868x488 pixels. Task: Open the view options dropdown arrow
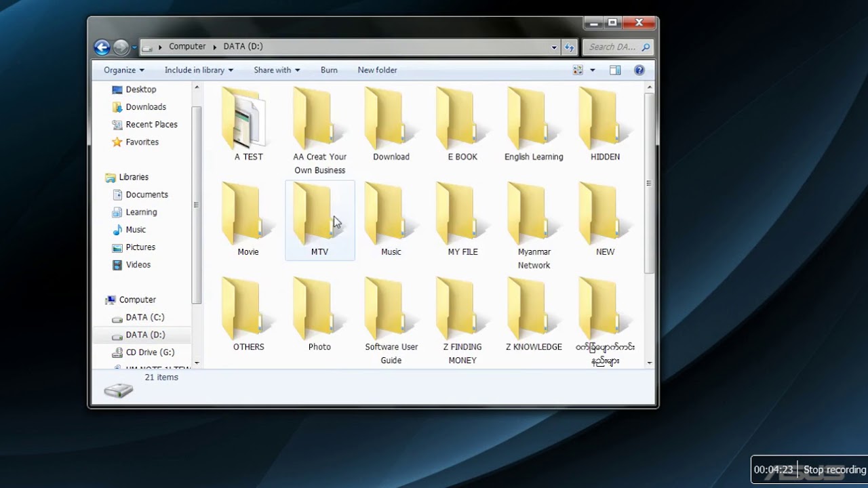click(592, 70)
